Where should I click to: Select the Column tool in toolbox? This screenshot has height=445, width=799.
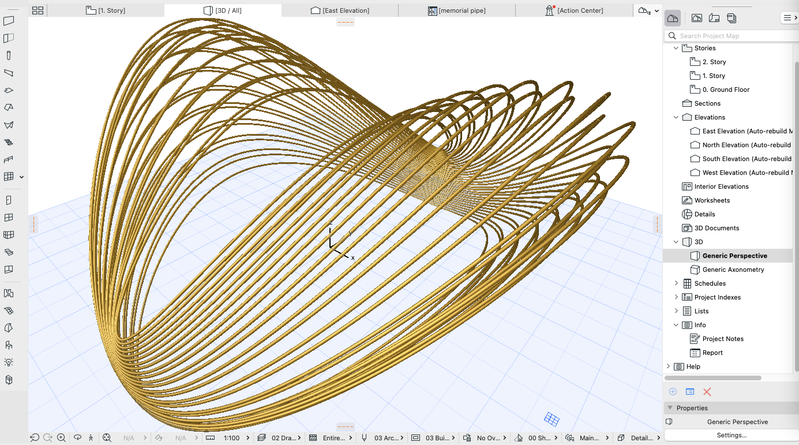coord(9,55)
